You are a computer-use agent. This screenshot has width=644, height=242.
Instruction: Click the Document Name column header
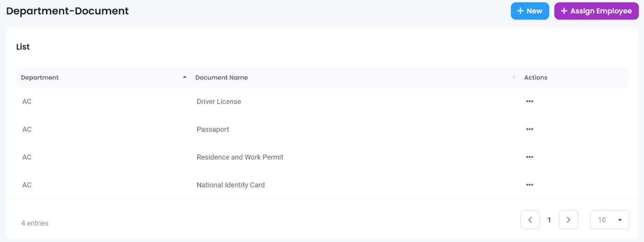[222, 78]
